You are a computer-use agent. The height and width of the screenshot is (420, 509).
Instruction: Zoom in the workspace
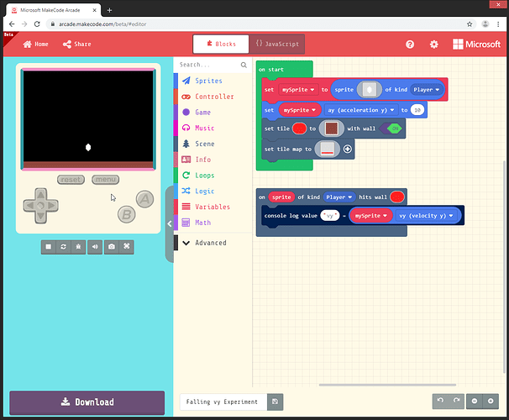point(491,401)
